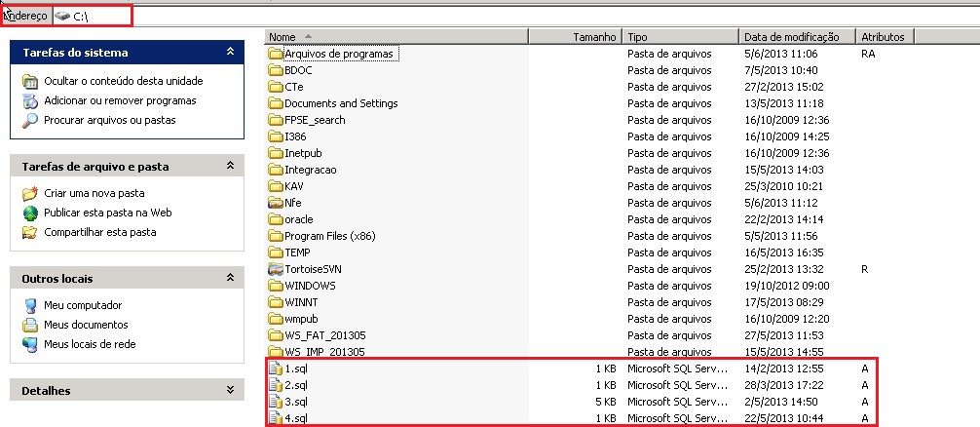Collapse the Tarefas de arquivo e pasta panel
The height and width of the screenshot is (427, 980).
click(x=230, y=166)
